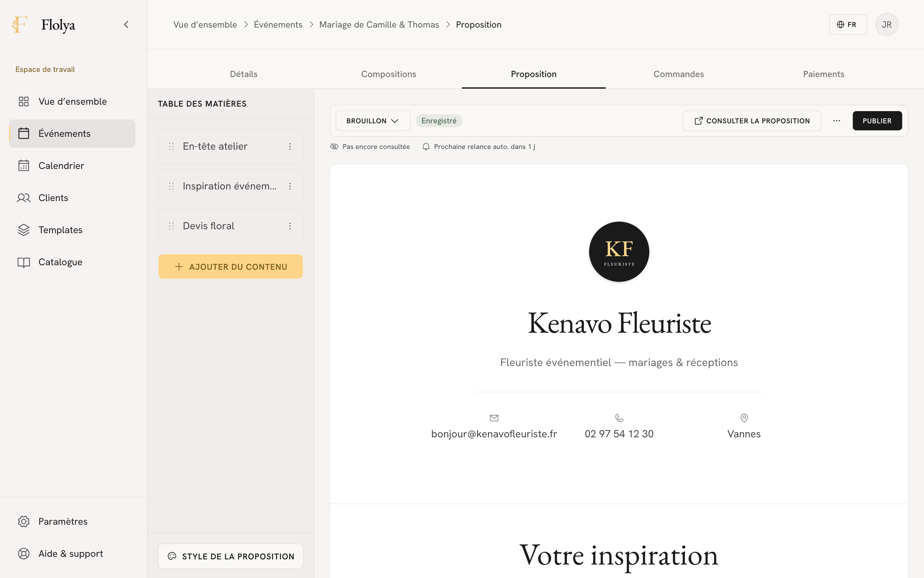
Task: Click the Catalogue book icon
Action: pyautogui.click(x=24, y=262)
